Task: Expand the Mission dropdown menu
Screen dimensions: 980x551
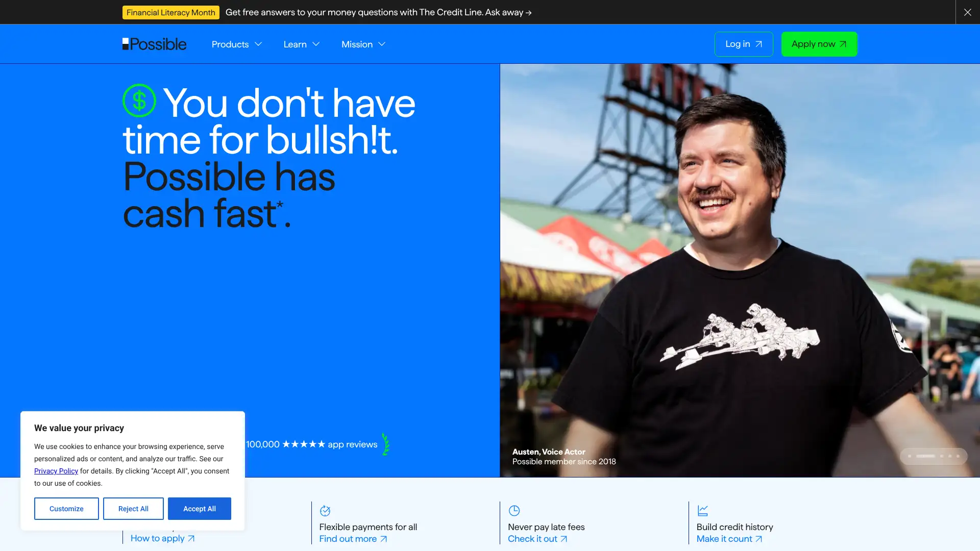Action: (x=363, y=44)
